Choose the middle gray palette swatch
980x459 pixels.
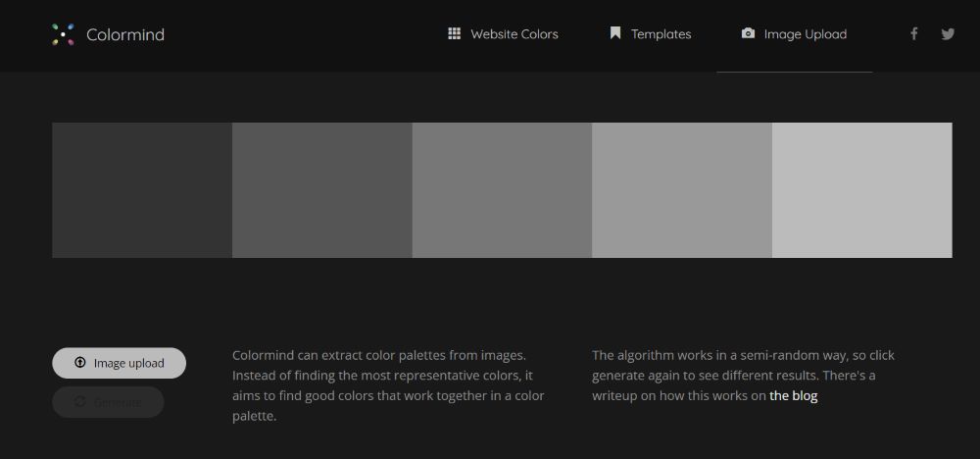coord(502,190)
